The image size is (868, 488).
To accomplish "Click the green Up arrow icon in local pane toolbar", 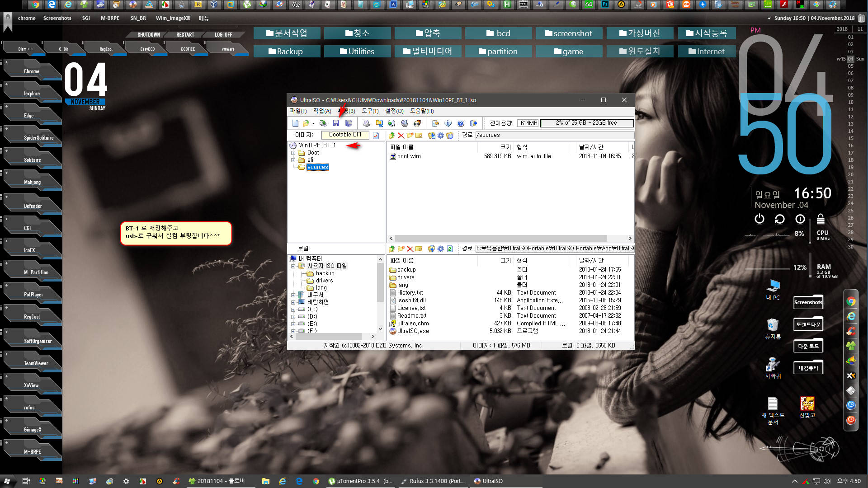I will [x=392, y=249].
